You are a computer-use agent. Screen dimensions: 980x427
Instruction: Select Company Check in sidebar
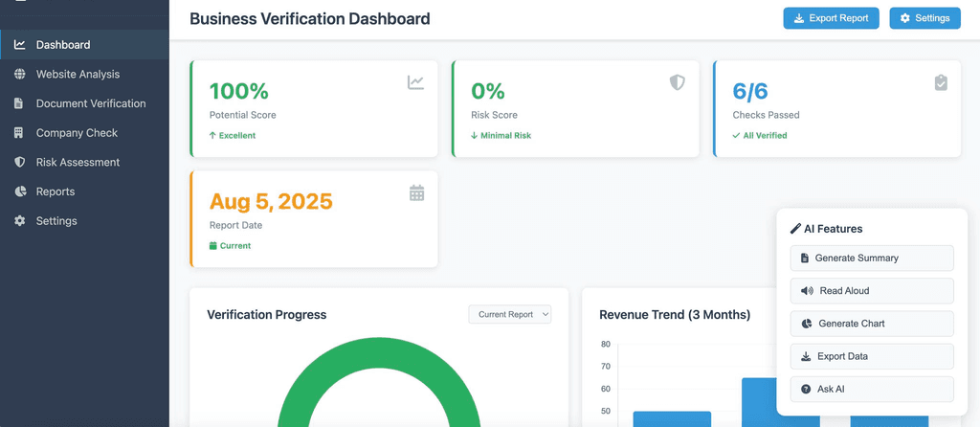(x=84, y=133)
